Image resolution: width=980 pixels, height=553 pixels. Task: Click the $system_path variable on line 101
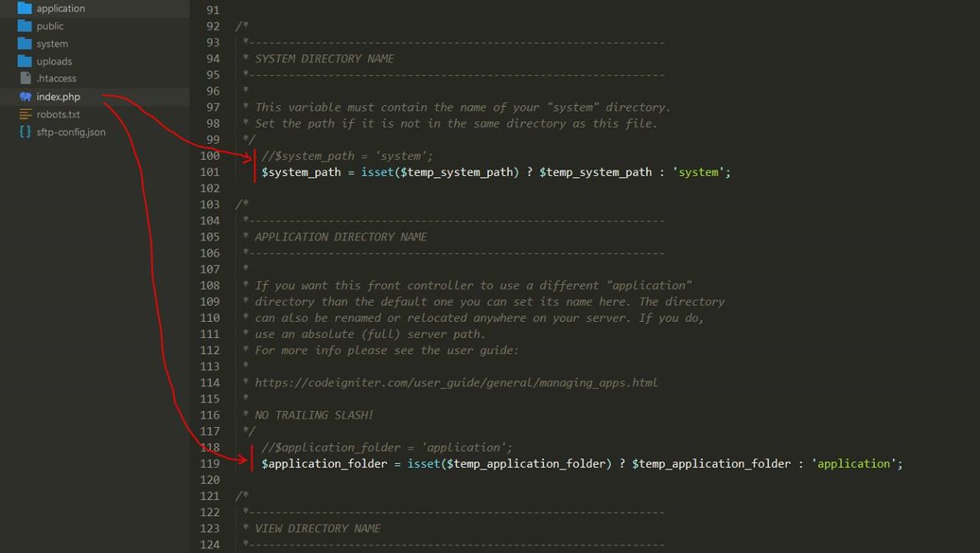pos(301,172)
